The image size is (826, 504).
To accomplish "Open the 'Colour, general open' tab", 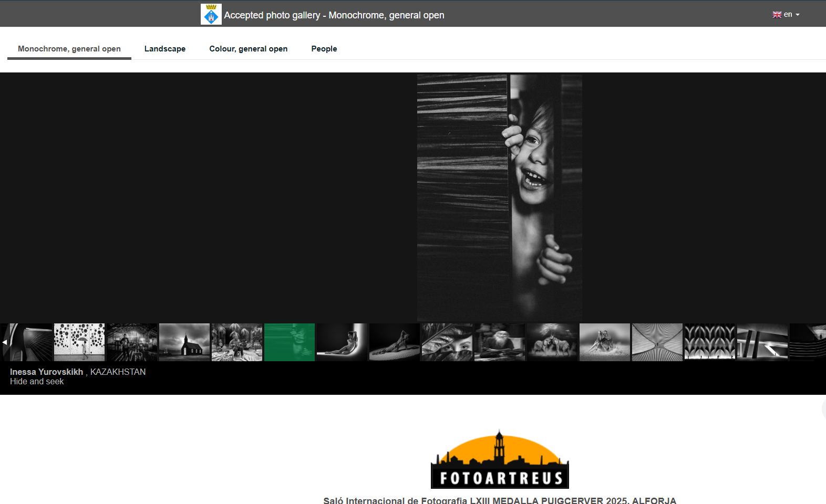I will pos(249,49).
